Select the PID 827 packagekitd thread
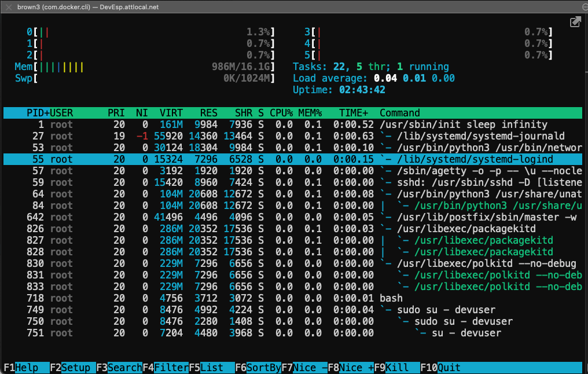Screen dimensions: 588x374 [x=293, y=240]
